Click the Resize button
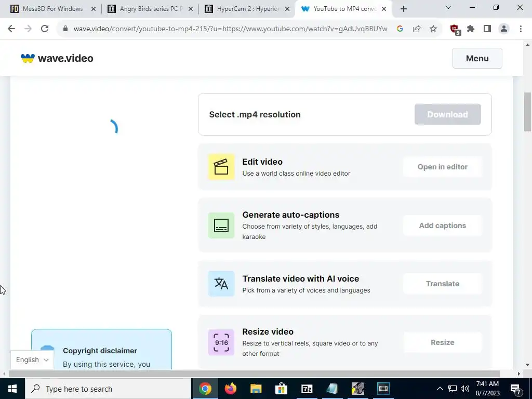This screenshot has width=532, height=399. pyautogui.click(x=443, y=342)
